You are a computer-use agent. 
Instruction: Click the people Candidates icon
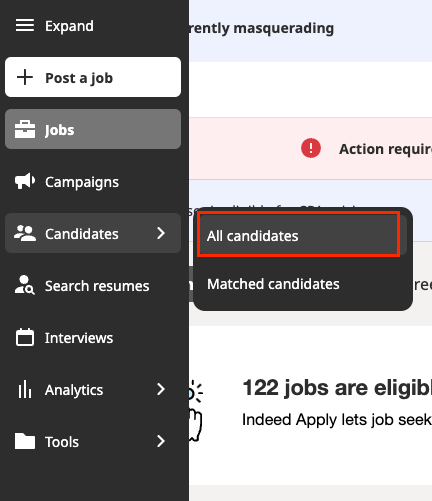[x=25, y=233]
